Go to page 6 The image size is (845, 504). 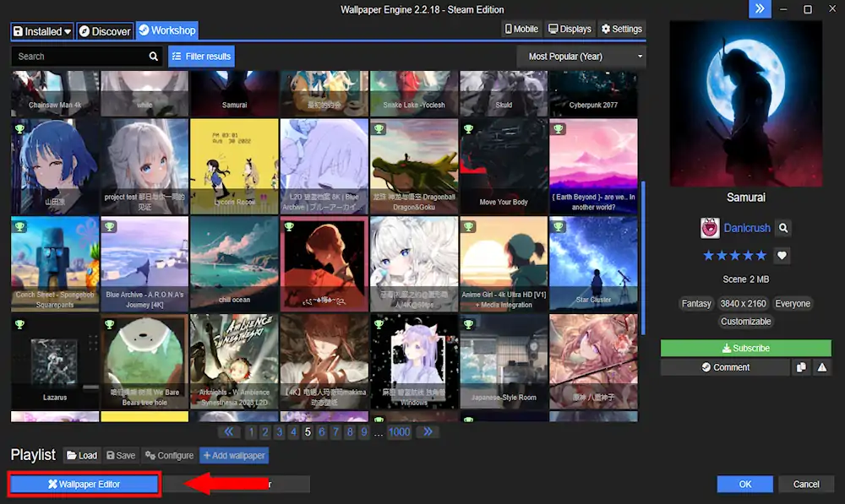322,432
